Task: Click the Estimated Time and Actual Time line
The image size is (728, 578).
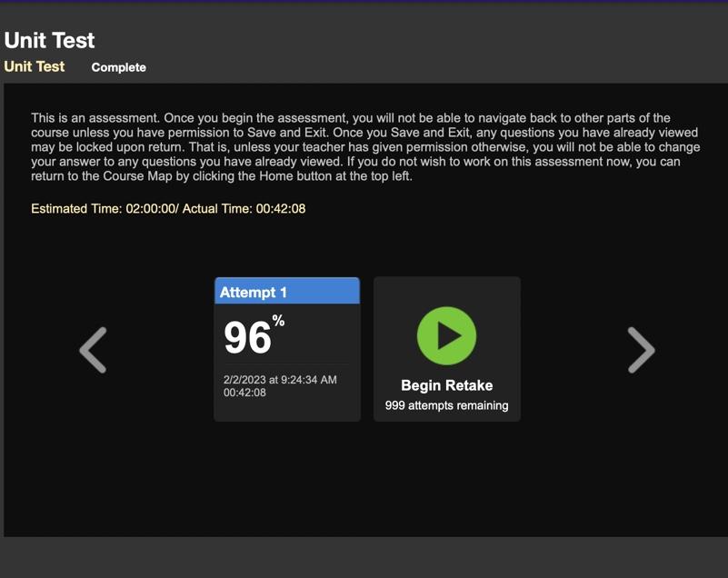Action: [168, 209]
